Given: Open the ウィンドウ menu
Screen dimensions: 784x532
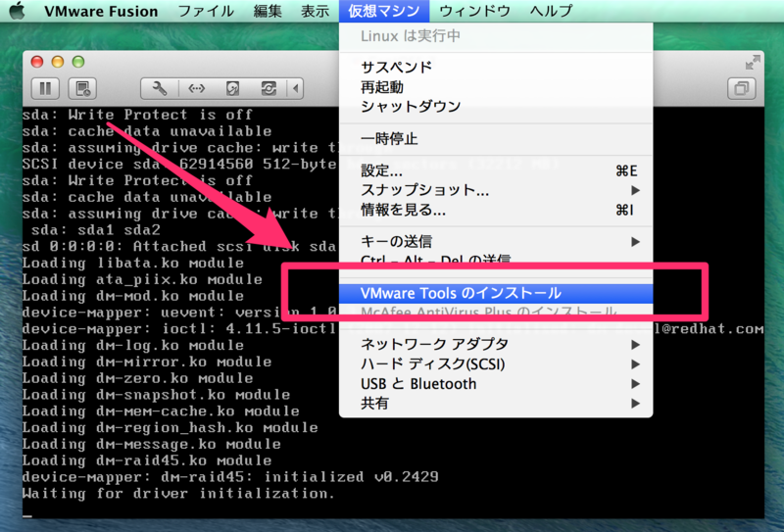Looking at the screenshot, I should 474,11.
